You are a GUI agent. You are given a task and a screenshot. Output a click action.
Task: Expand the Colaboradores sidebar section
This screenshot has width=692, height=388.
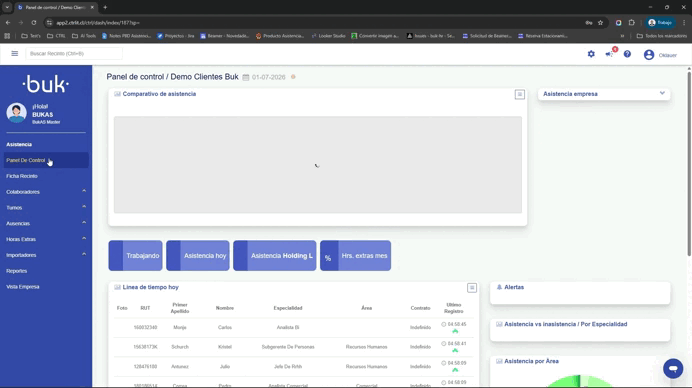click(x=46, y=192)
